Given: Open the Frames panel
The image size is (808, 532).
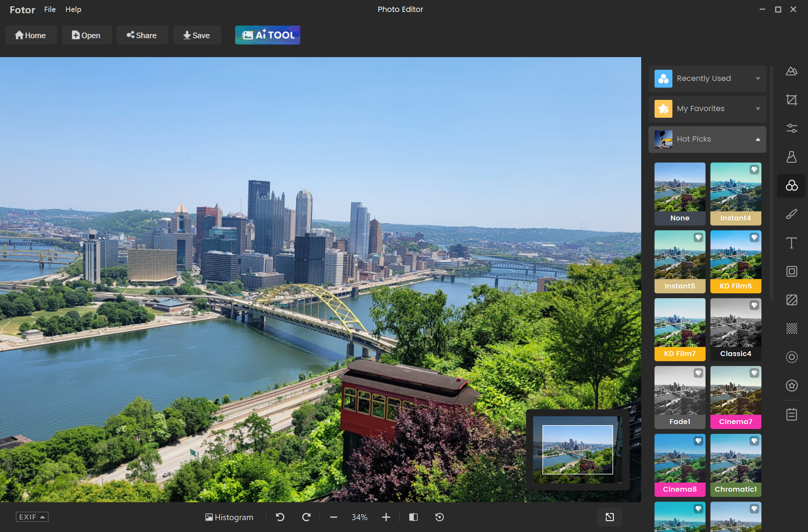Looking at the screenshot, I should (x=792, y=271).
